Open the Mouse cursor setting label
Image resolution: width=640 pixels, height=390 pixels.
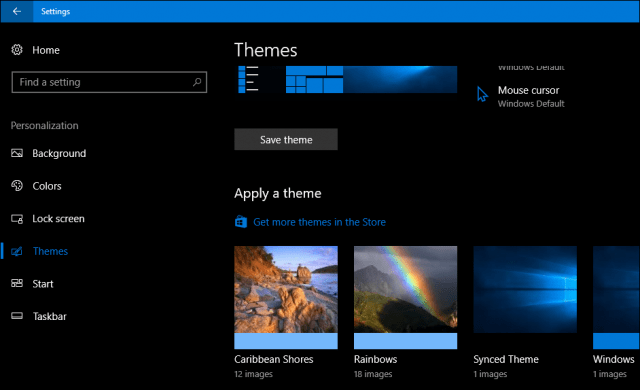tap(528, 90)
